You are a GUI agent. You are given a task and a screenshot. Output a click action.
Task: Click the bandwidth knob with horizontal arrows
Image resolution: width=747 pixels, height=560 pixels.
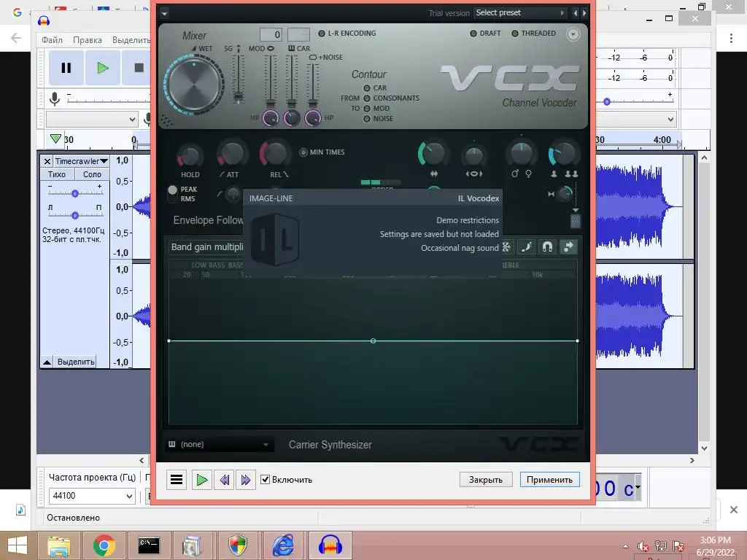tap(433, 154)
